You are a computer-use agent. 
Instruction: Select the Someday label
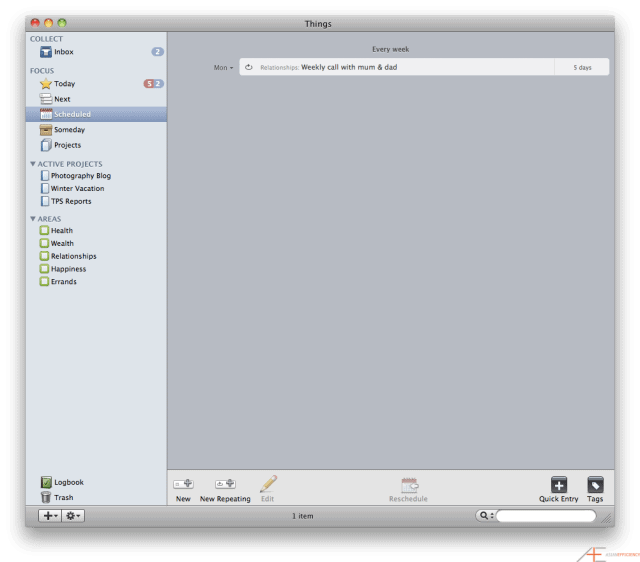point(69,130)
